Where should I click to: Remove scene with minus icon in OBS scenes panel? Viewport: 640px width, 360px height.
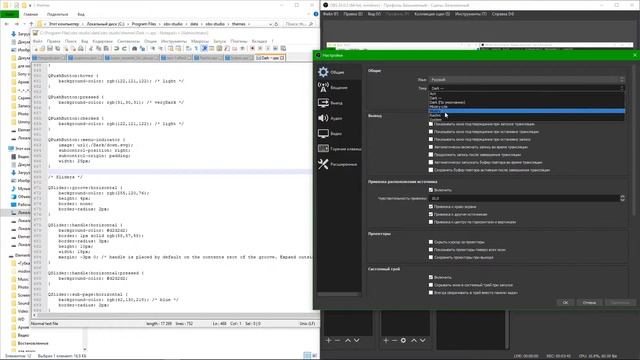click(x=337, y=340)
